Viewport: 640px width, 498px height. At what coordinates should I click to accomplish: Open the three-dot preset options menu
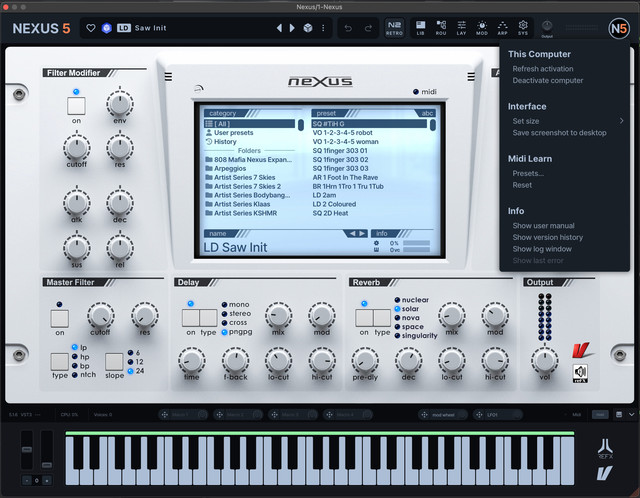click(x=323, y=28)
